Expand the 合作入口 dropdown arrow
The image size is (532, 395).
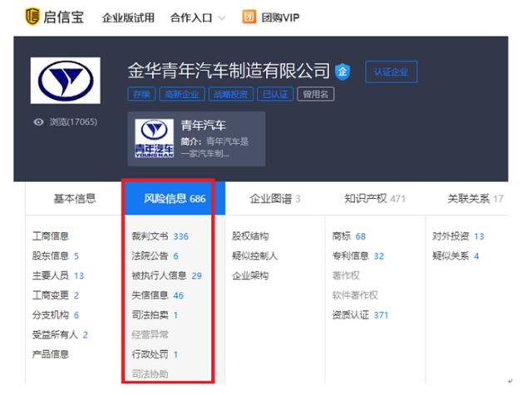(222, 17)
